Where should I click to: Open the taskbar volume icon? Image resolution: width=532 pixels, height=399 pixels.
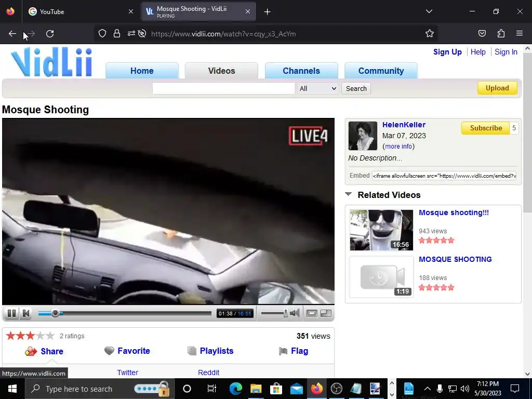click(465, 389)
